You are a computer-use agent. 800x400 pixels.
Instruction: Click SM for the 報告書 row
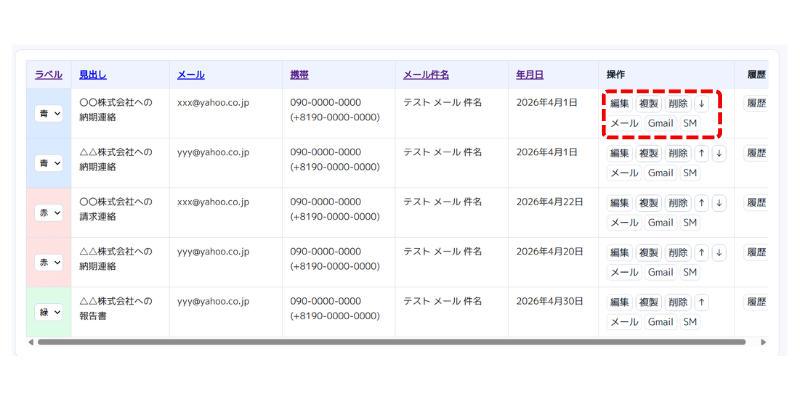[x=690, y=322]
